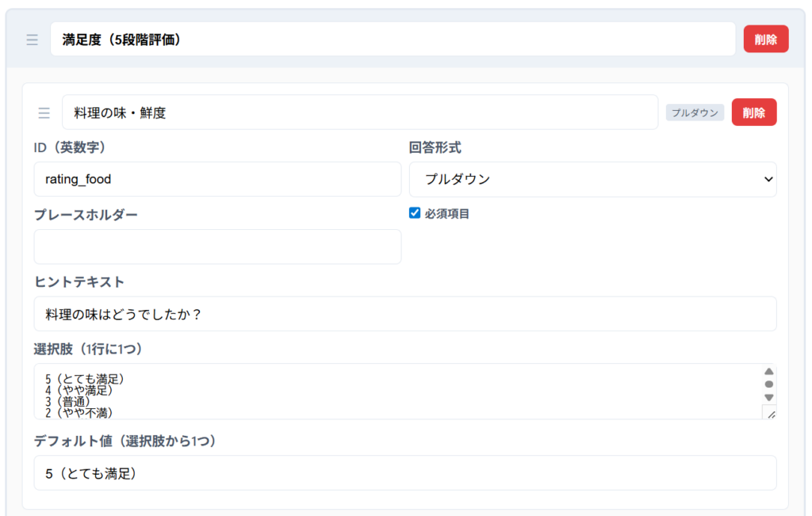Grab the 満足度 section drag handle
Screen dimensions: 812x516
click(32, 40)
